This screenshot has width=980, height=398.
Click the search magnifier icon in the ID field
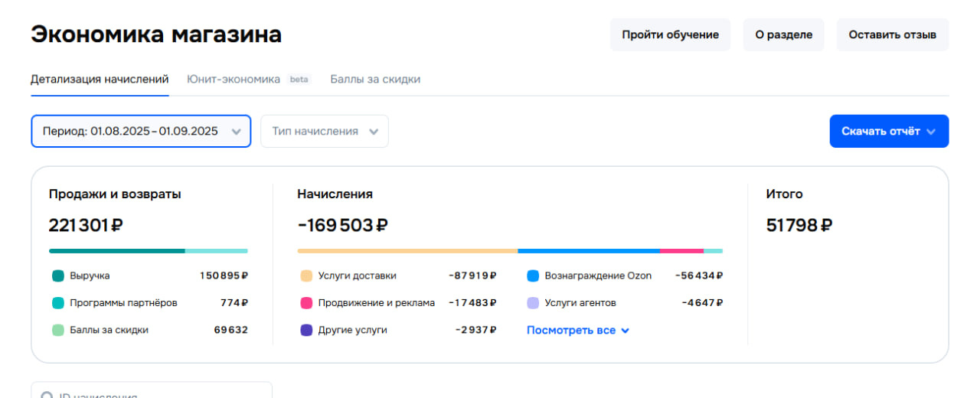click(47, 395)
